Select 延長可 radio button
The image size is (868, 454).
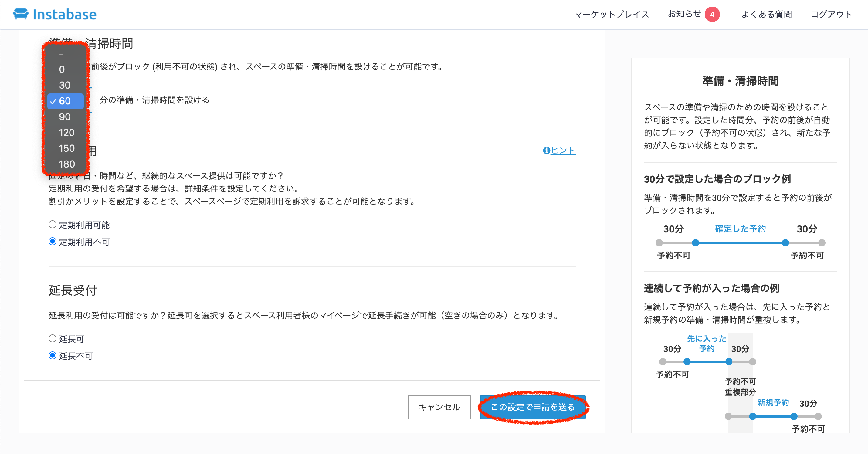point(53,338)
